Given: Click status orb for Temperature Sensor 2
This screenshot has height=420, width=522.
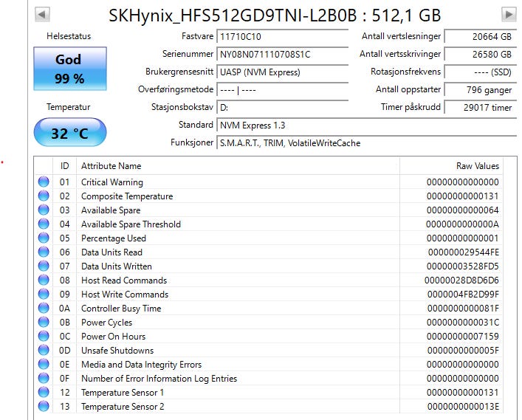Looking at the screenshot, I should (44, 406).
